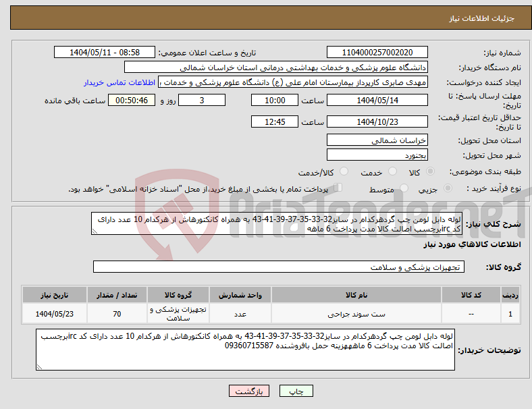Click the remaining days field 3
The width and height of the screenshot is (532, 409).
point(202,100)
